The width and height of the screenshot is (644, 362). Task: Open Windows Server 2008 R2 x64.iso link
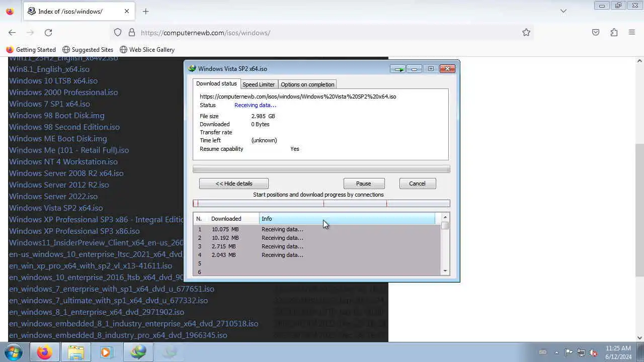tap(66, 173)
